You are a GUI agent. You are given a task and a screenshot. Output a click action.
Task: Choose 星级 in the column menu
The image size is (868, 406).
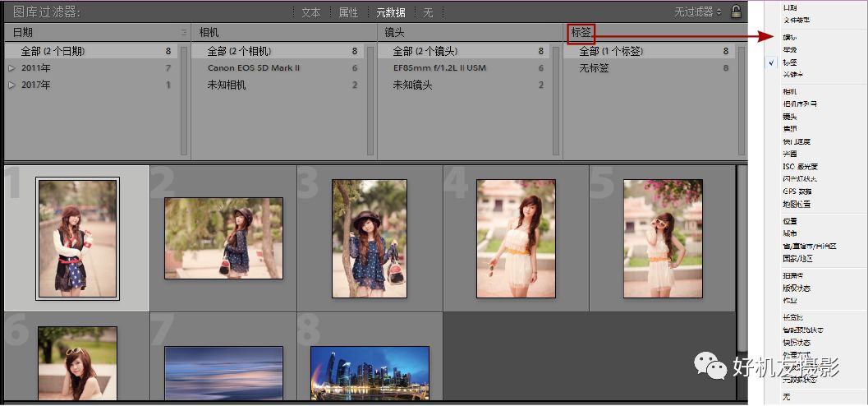[790, 50]
